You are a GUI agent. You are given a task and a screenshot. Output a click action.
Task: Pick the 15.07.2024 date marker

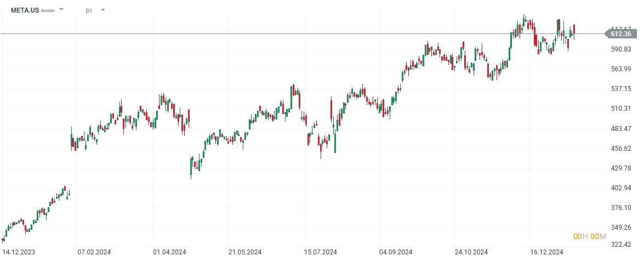pyautogui.click(x=320, y=252)
